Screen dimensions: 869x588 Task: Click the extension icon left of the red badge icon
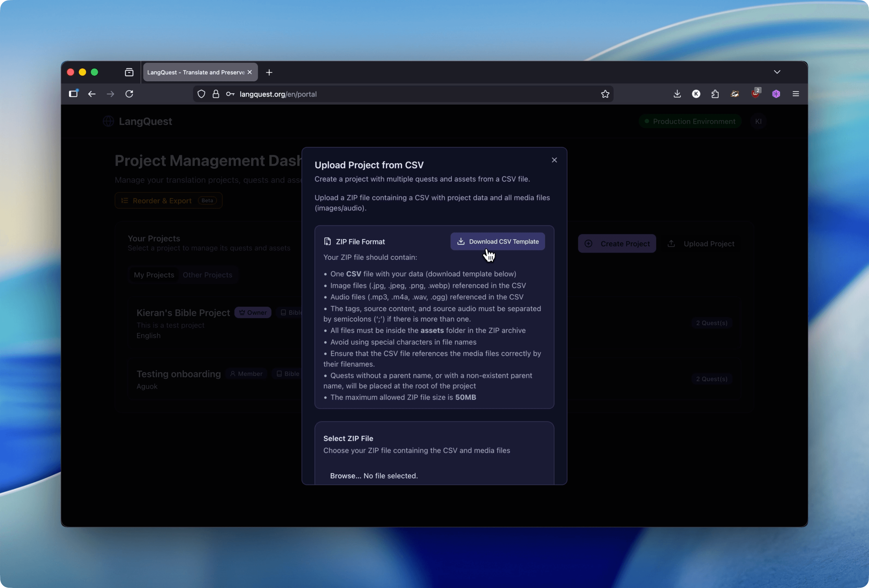[735, 94]
